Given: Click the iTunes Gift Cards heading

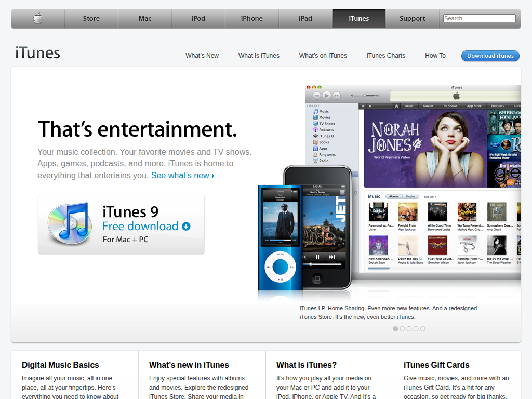Looking at the screenshot, I should pyautogui.click(x=436, y=365).
